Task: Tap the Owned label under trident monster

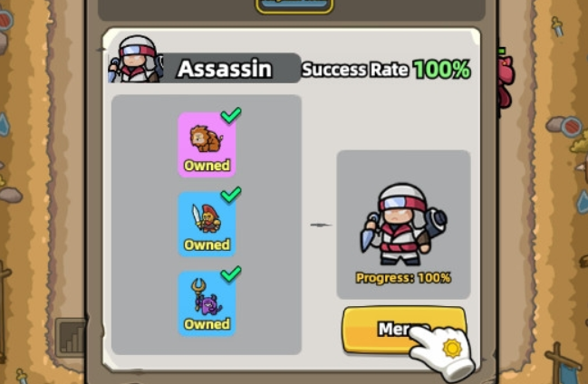Action: 207,324
